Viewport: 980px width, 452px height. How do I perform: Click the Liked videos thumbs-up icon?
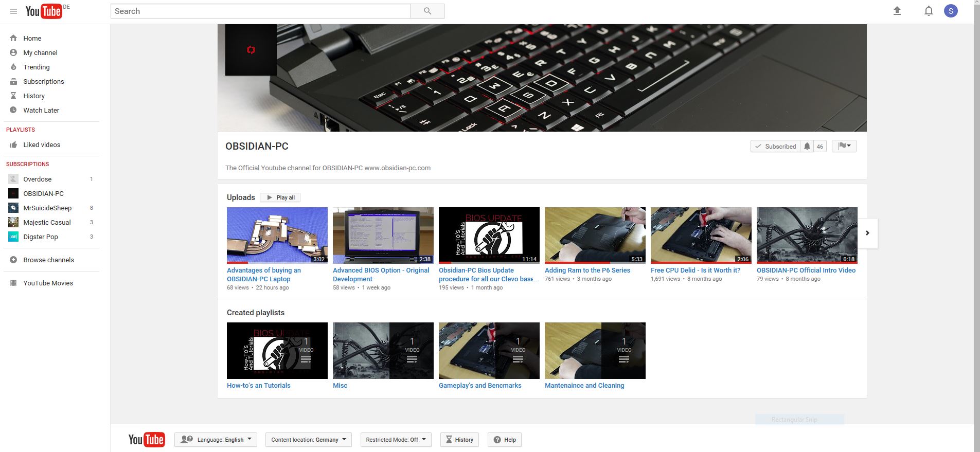[13, 144]
